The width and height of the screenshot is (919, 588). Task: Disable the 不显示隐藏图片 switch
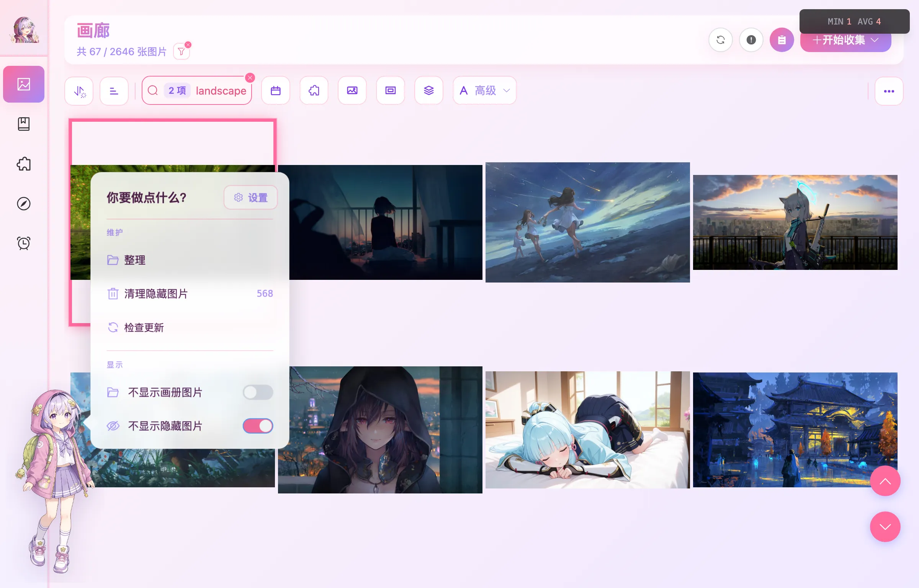(x=258, y=426)
